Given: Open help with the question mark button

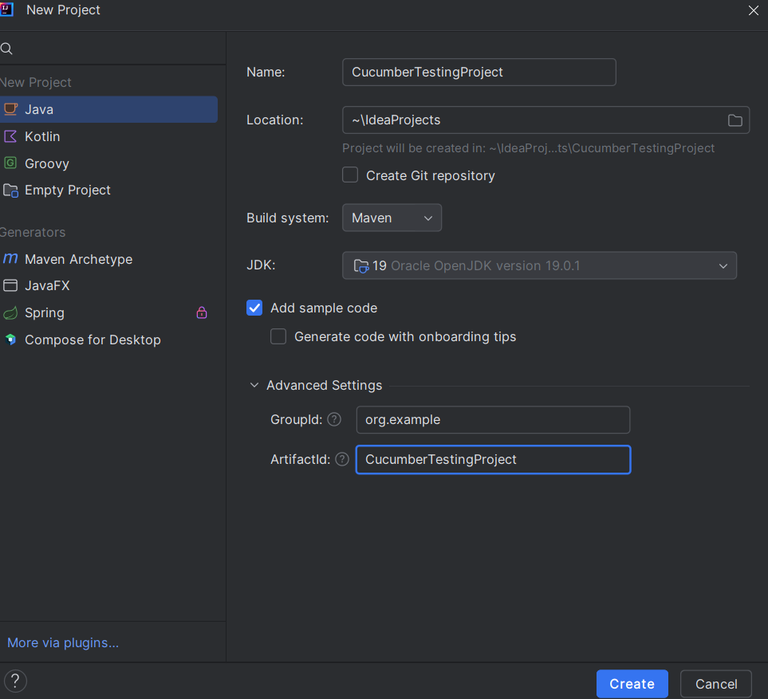Looking at the screenshot, I should 15,682.
